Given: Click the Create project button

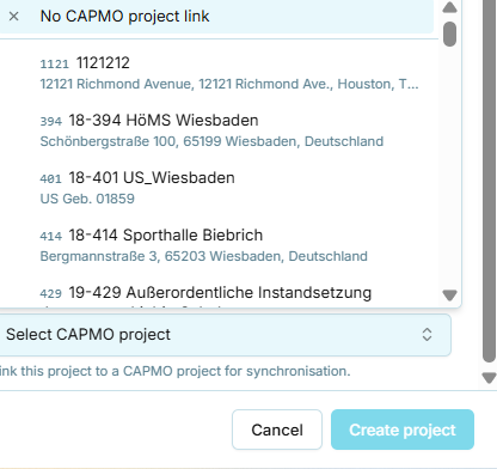Looking at the screenshot, I should pos(402,430).
